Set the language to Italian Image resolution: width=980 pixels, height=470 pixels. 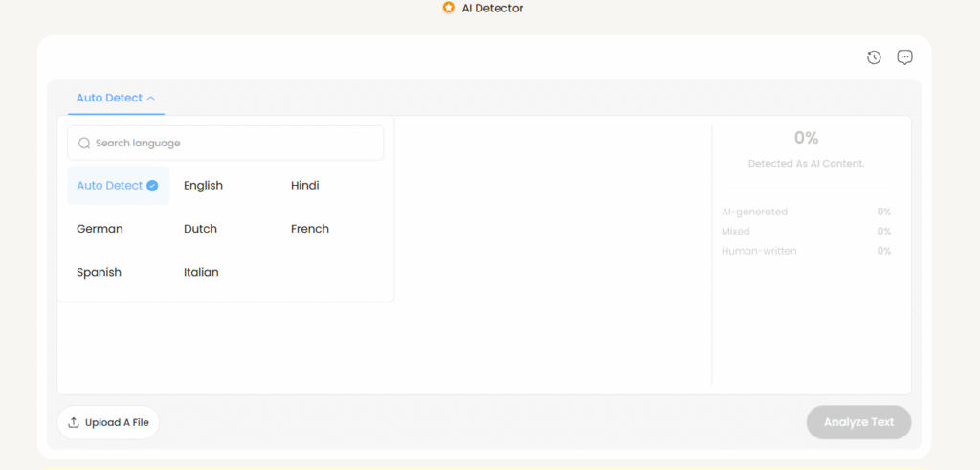click(x=201, y=272)
